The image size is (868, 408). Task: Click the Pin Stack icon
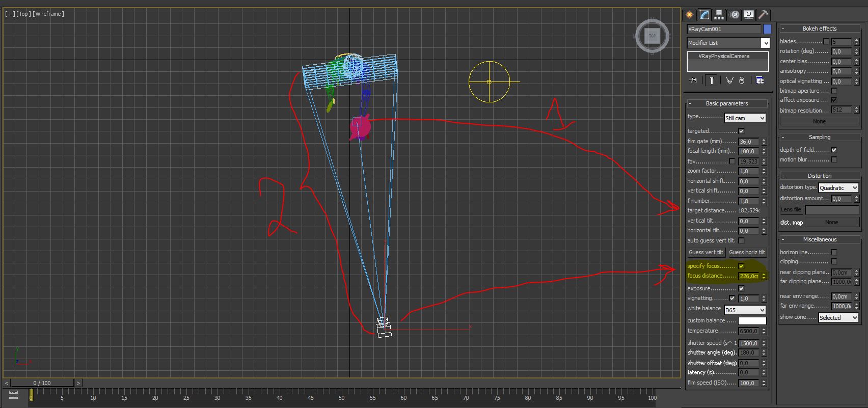(693, 80)
